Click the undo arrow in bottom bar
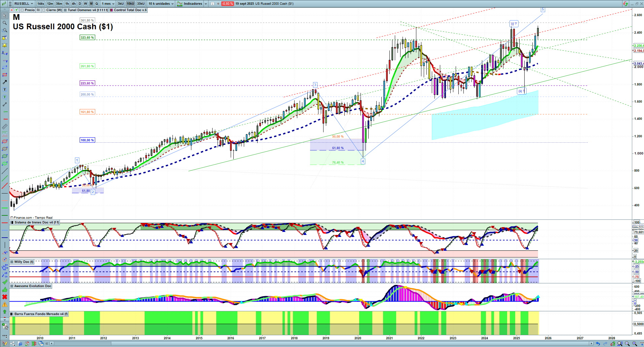 pos(598,344)
